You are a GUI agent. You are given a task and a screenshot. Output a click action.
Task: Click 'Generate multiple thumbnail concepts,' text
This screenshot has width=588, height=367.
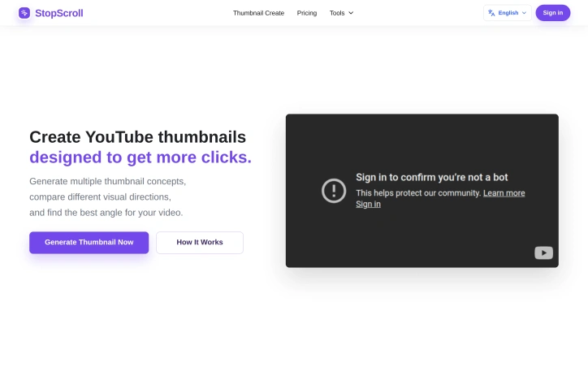[108, 181]
